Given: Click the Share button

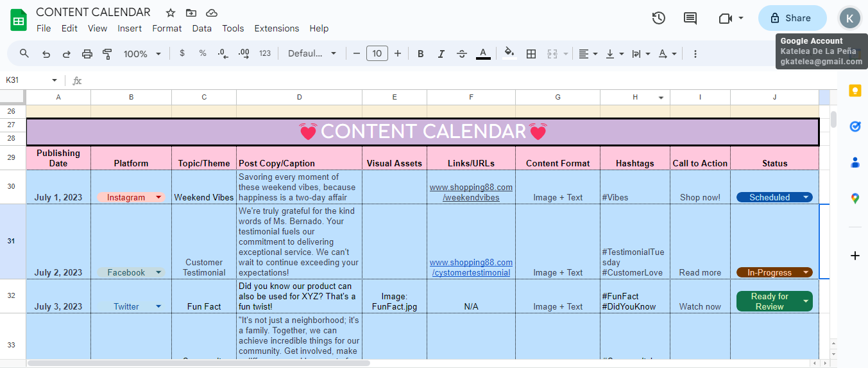Looking at the screenshot, I should point(792,18).
